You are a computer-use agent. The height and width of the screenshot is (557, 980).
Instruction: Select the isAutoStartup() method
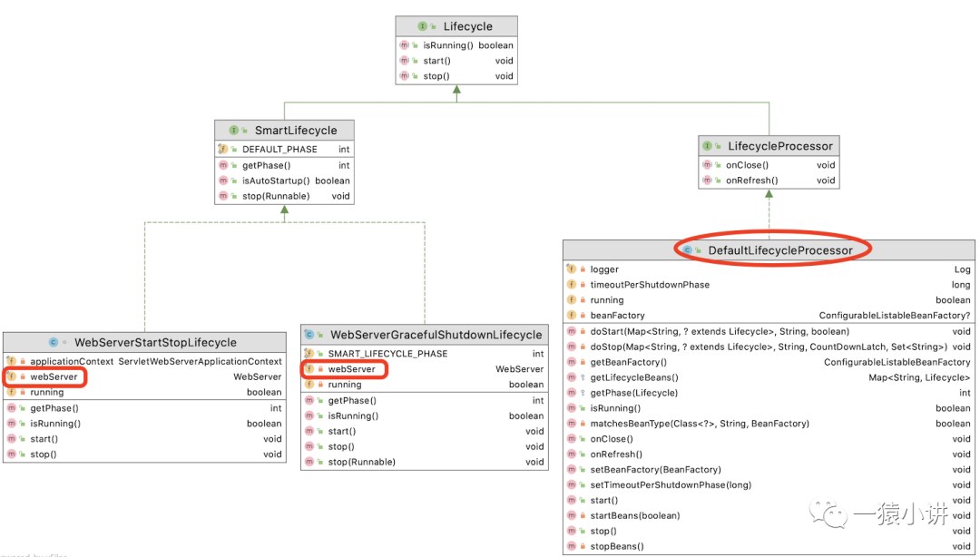pos(284,181)
